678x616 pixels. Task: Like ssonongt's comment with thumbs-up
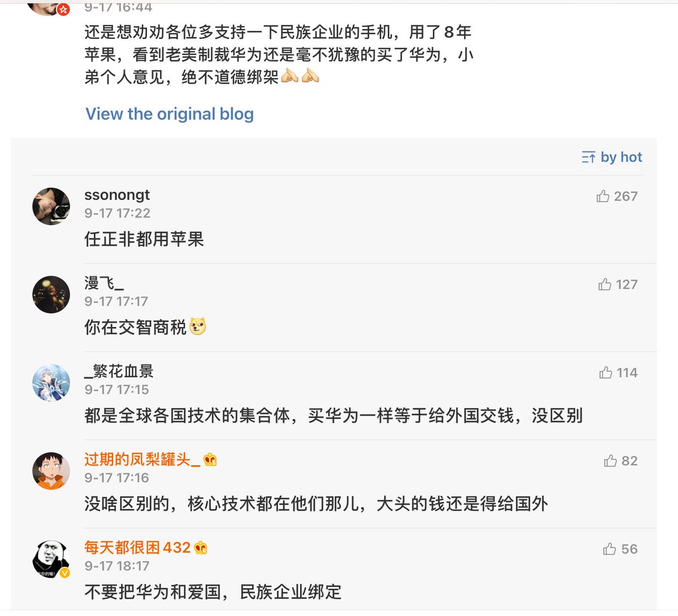[x=603, y=196]
